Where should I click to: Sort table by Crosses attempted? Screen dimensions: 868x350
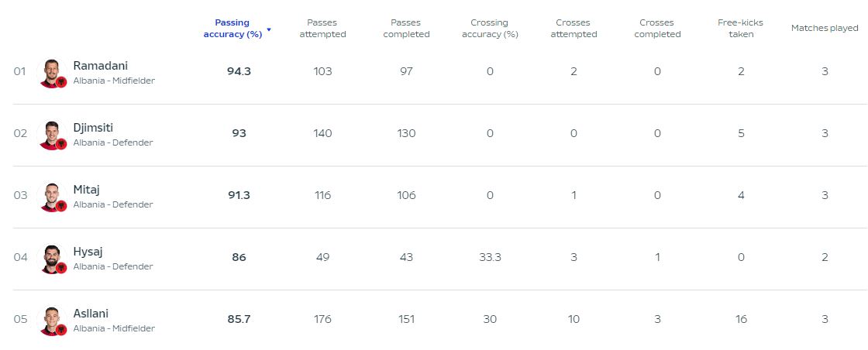pyautogui.click(x=573, y=28)
